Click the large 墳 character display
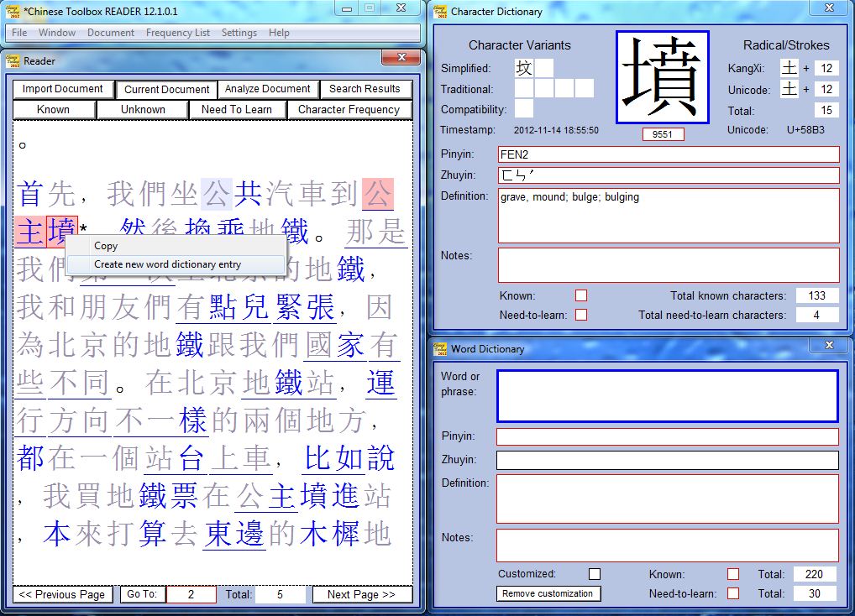855x616 pixels. point(662,77)
